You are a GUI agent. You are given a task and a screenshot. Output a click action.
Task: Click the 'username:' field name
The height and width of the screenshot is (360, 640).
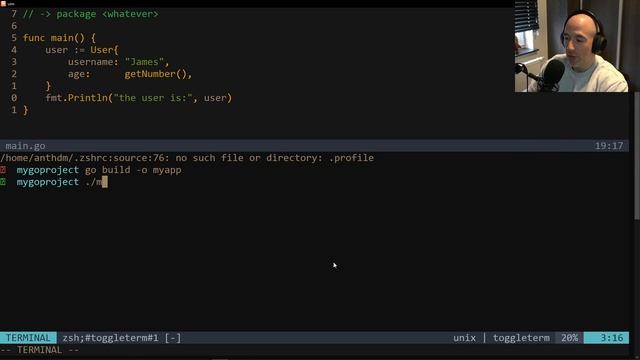point(93,62)
